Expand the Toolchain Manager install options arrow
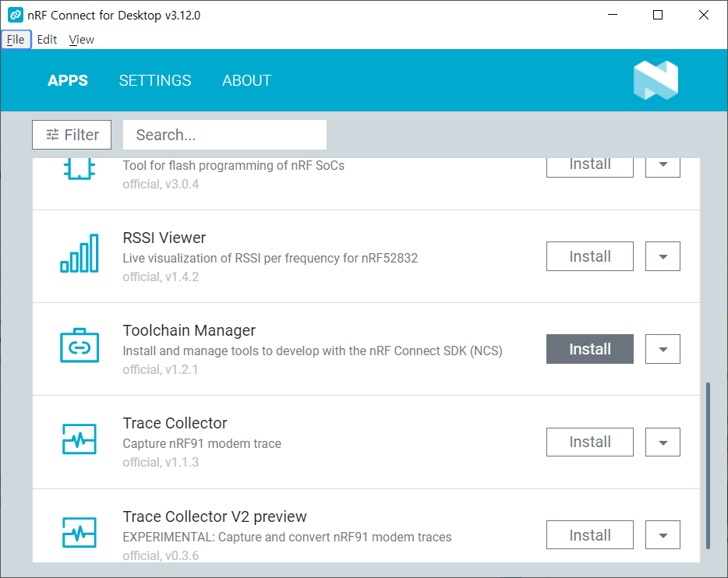Image resolution: width=728 pixels, height=578 pixels. [663, 349]
